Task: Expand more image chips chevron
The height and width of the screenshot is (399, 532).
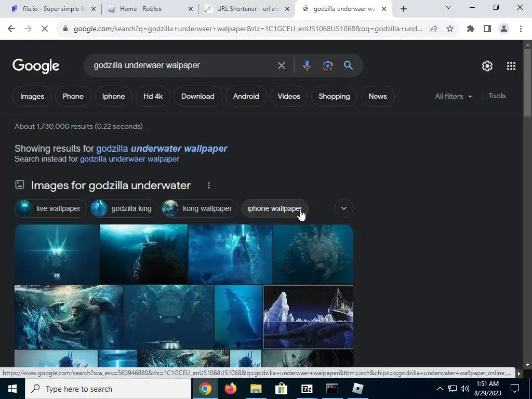Action: pos(344,209)
